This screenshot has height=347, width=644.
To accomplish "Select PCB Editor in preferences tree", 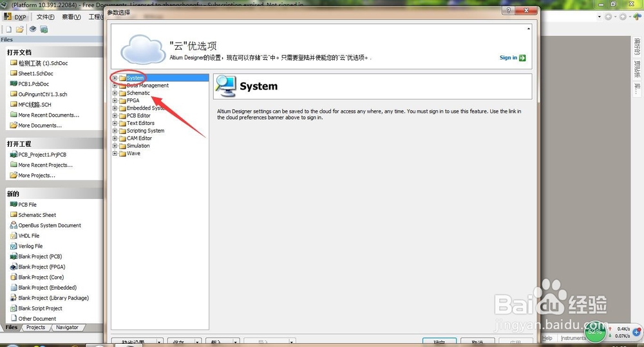I will tap(138, 116).
